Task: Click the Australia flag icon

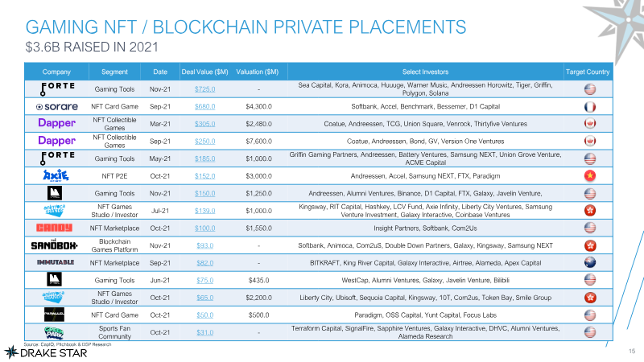Action: pyautogui.click(x=589, y=262)
